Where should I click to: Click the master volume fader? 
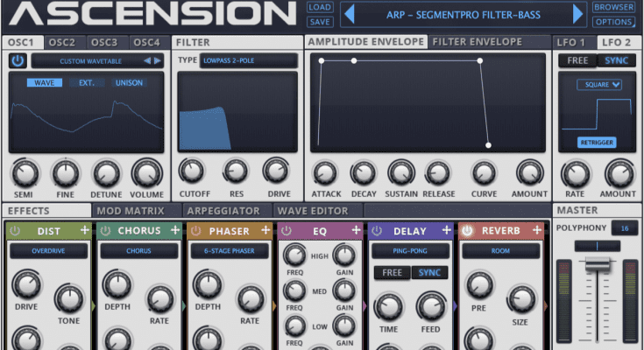coord(597,264)
